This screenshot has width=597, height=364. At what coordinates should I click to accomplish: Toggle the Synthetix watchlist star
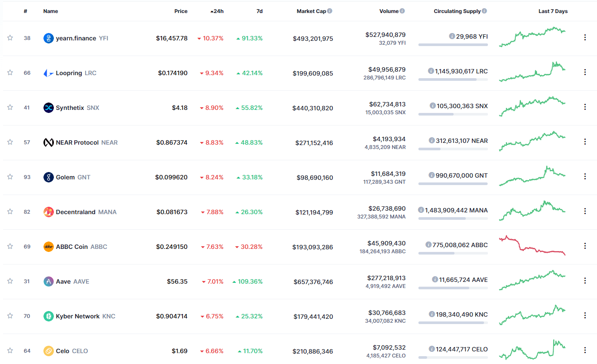10,107
